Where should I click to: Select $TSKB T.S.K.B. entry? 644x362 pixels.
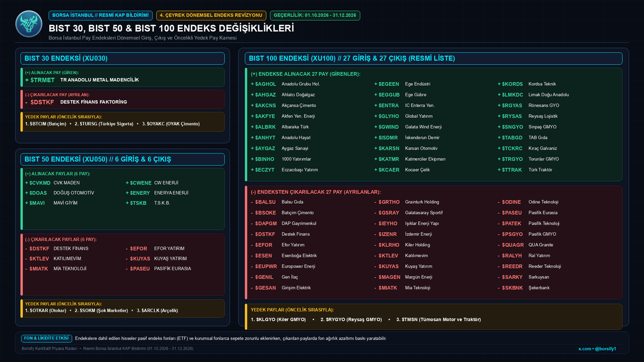coord(148,203)
